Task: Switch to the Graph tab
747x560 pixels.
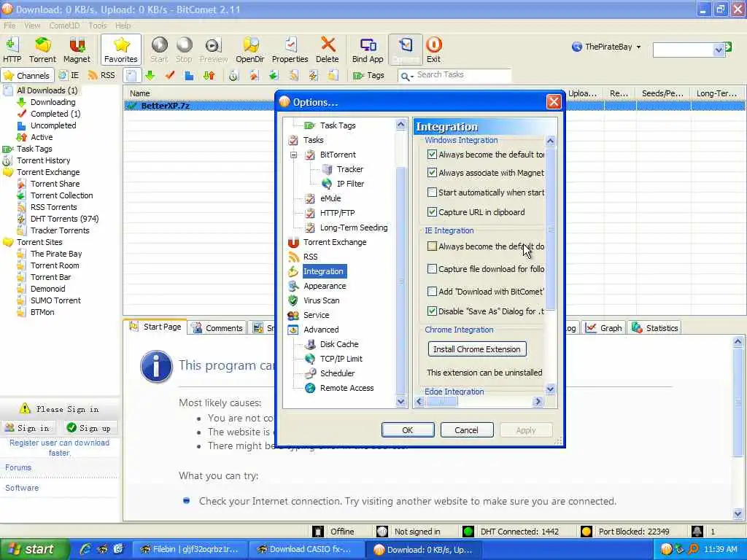Action: (x=604, y=327)
